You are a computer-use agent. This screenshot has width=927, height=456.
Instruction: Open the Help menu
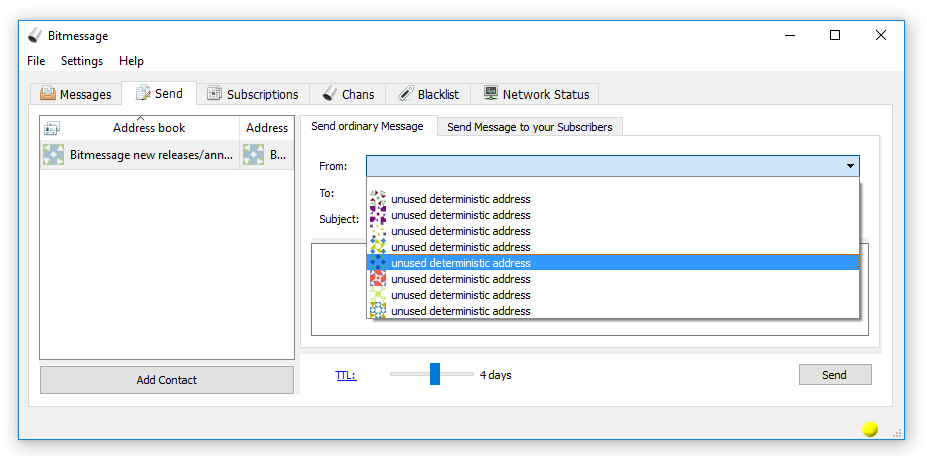[x=131, y=61]
